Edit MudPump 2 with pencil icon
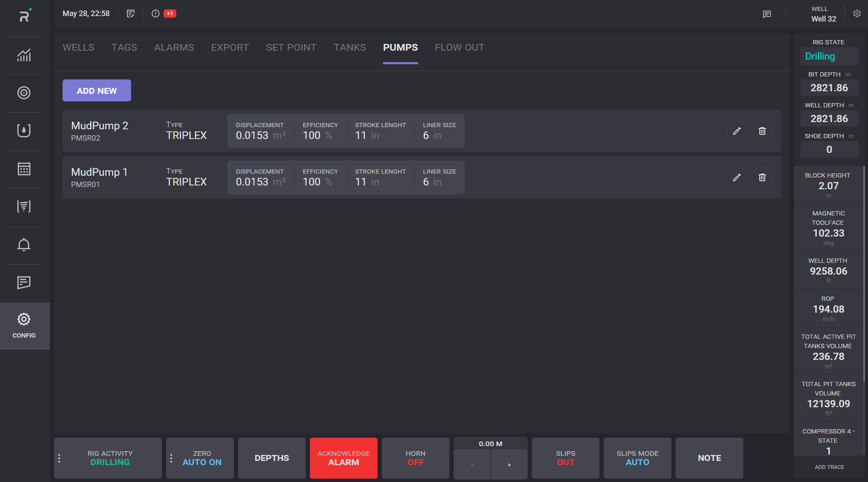The image size is (868, 482). click(737, 131)
